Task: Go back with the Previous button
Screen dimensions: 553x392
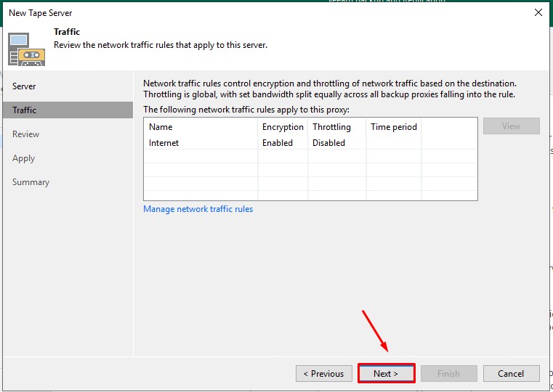Action: point(324,374)
